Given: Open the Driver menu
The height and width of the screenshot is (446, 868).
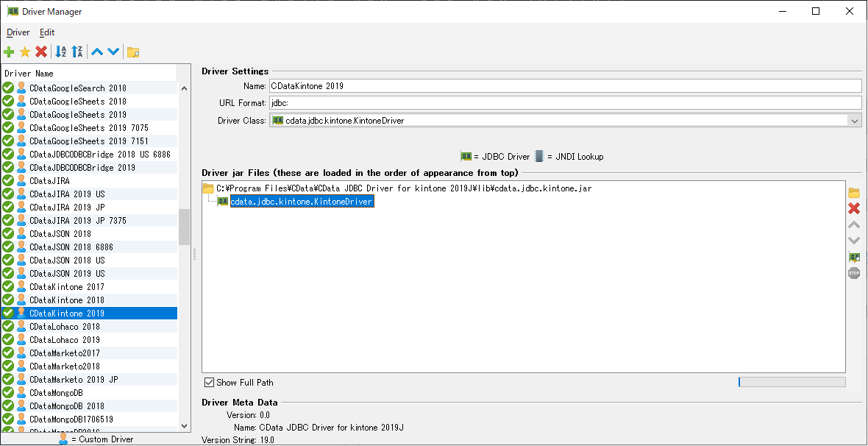Looking at the screenshot, I should tap(18, 32).
